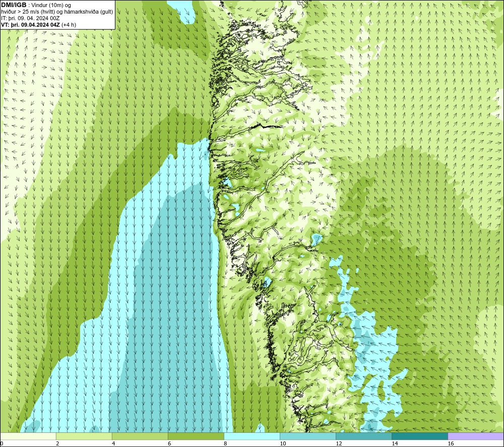This screenshot has width=504, height=447.
Task: Click the legend value '8'
Action: tap(225, 443)
